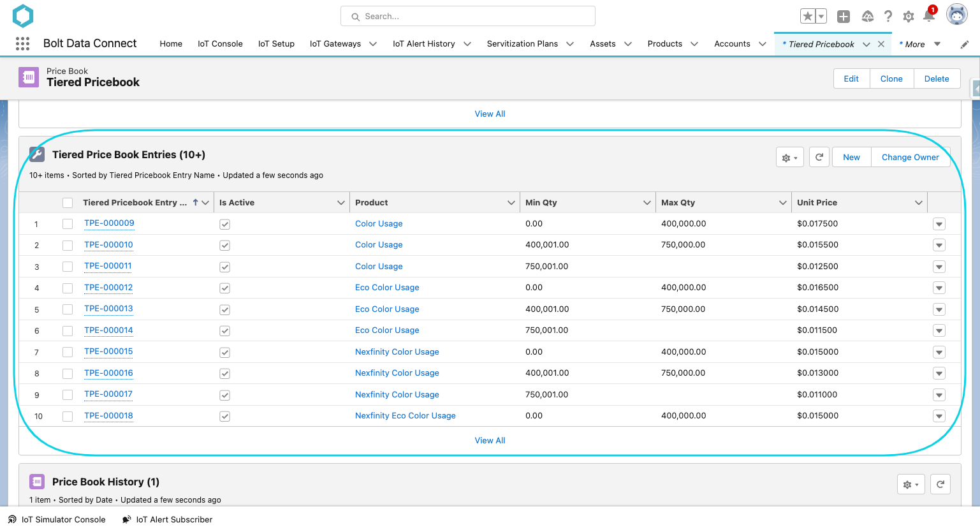Open the Setup gear icon in header
The width and height of the screenshot is (980, 532).
[908, 17]
